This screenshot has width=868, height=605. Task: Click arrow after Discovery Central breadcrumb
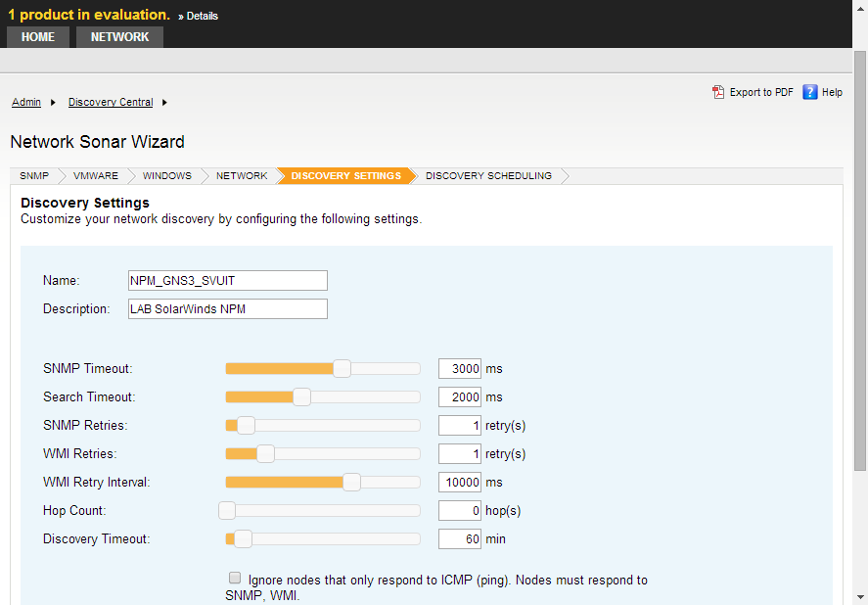tap(164, 103)
